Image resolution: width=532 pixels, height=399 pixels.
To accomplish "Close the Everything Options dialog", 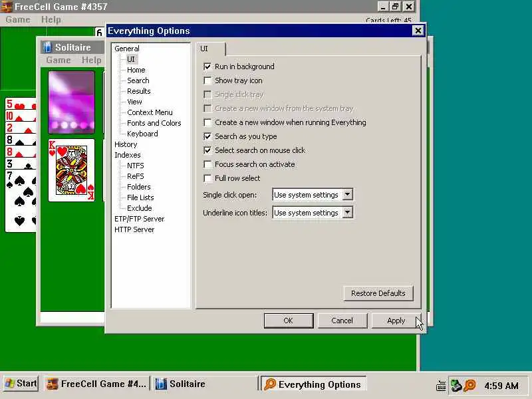I will (418, 31).
